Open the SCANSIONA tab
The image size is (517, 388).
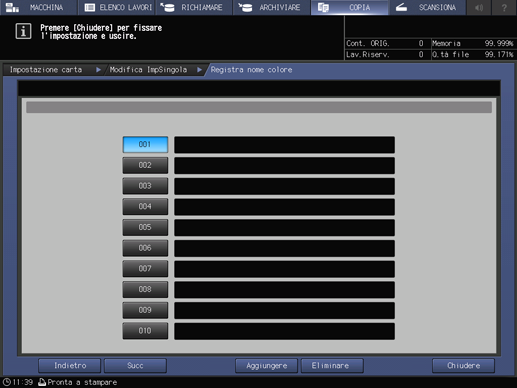pos(427,7)
